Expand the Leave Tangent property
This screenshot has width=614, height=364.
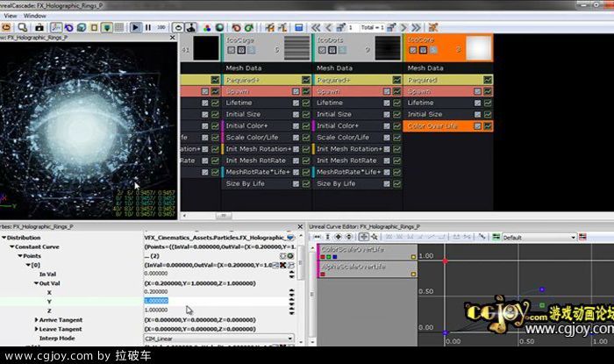point(37,329)
